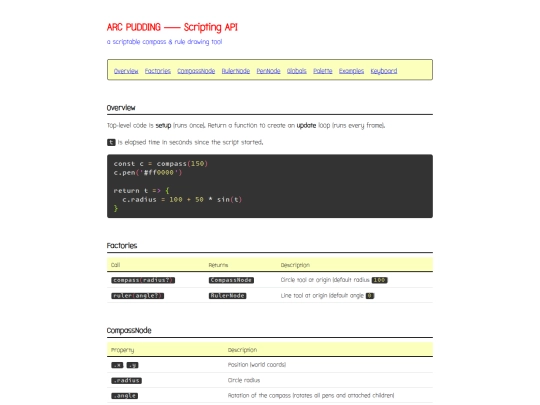
Task: Click the Position (world coords) description
Action: coord(257,365)
